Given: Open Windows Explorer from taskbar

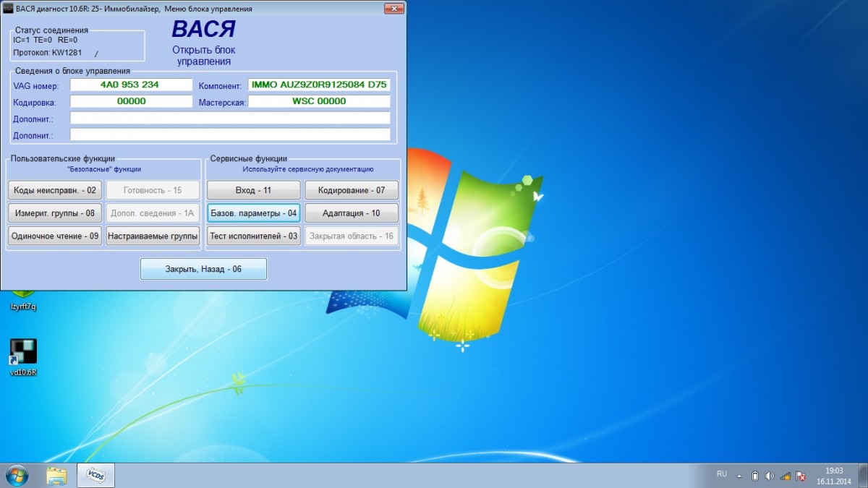Looking at the screenshot, I should point(56,475).
